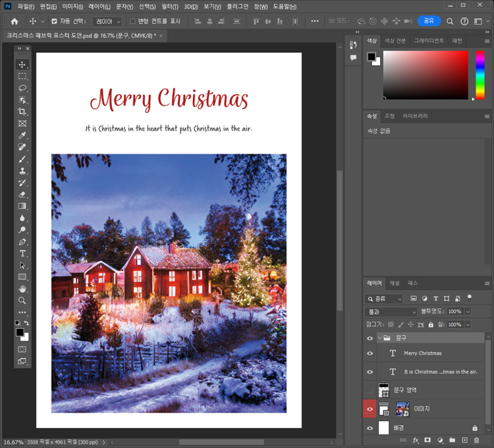Toggle the 자동 선택 checkbox
Image resolution: width=494 pixels, height=448 pixels.
click(55, 21)
